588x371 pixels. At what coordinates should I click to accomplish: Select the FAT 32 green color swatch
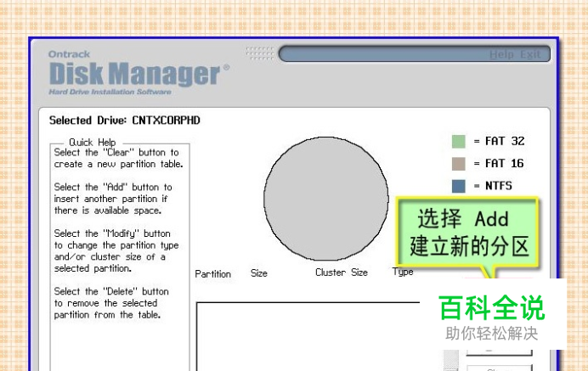click(x=459, y=142)
